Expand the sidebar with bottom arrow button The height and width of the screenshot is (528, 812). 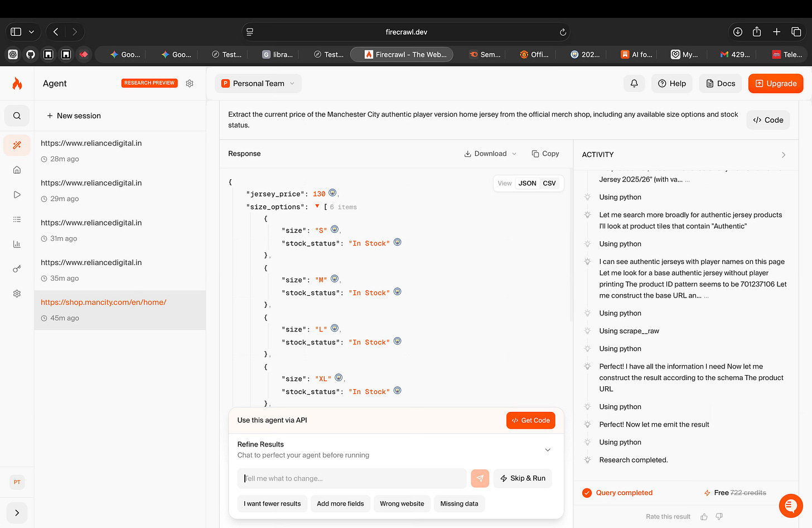click(x=17, y=513)
